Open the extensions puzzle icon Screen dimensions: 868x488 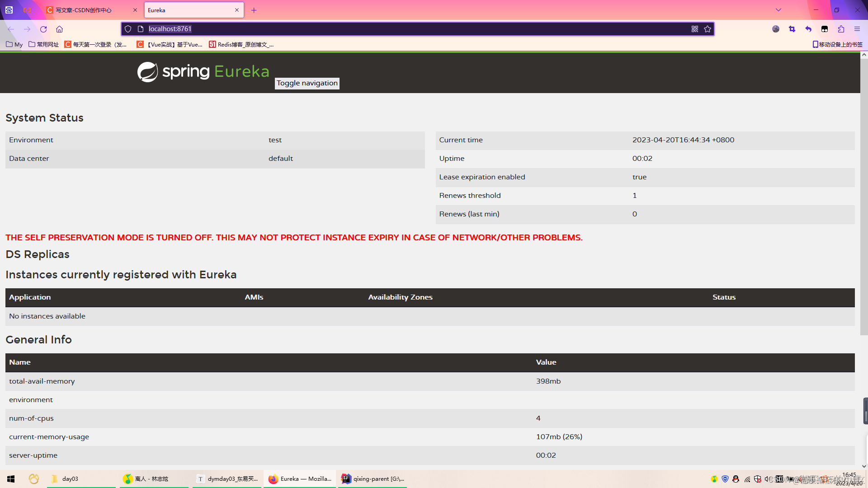point(841,29)
